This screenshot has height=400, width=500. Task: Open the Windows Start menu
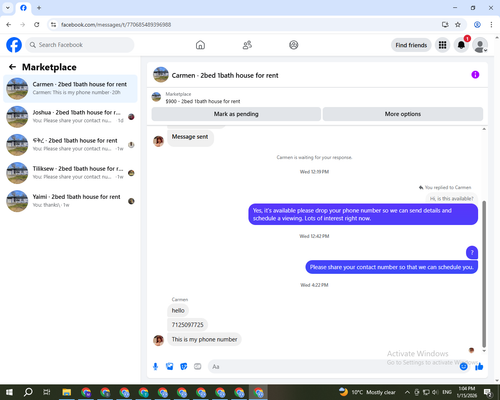point(9,392)
